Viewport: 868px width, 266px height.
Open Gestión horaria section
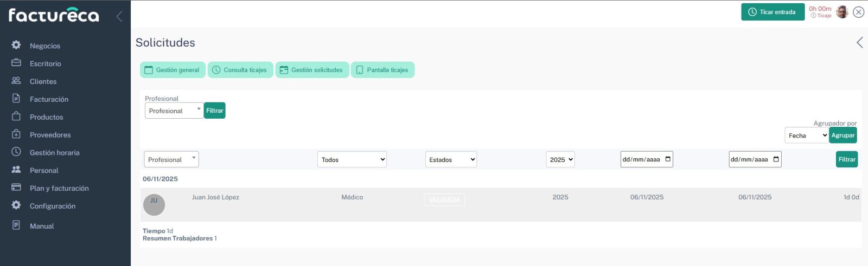(x=55, y=153)
